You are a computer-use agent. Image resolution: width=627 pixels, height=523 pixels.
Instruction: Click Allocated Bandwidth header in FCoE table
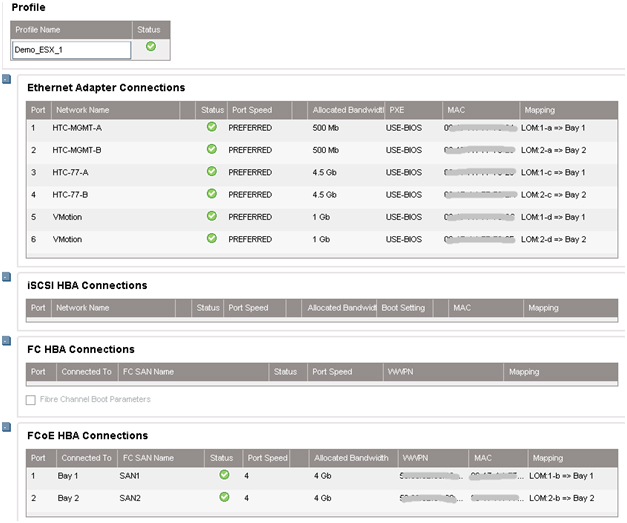click(351, 458)
